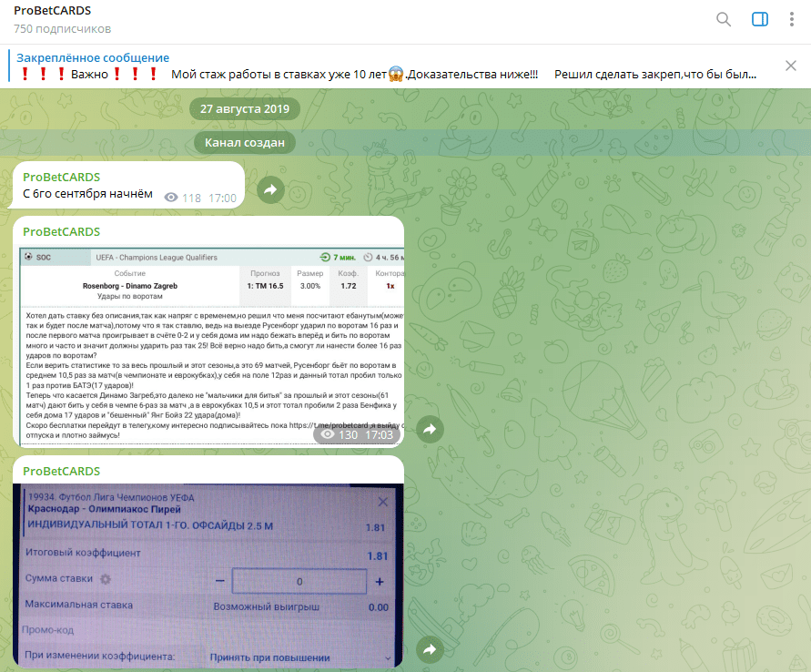Screen dimensions: 811x672
Task: Click the gear icon beside Сумма ставки
Action: [105, 579]
